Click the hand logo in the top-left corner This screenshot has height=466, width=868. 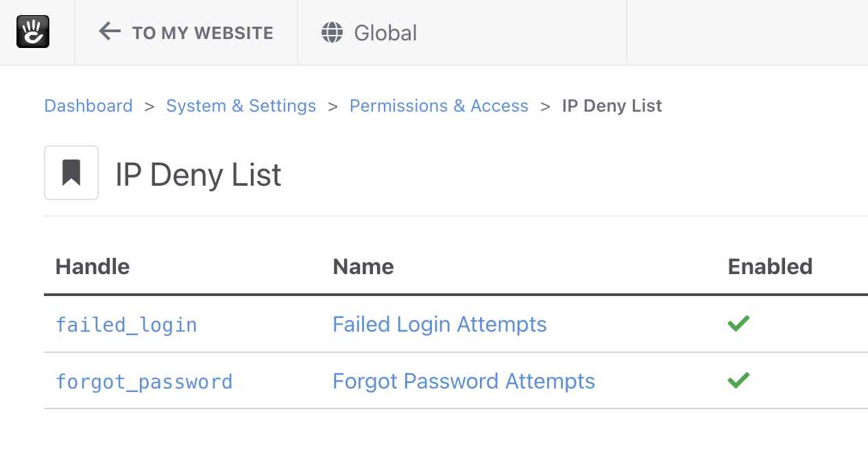(33, 31)
